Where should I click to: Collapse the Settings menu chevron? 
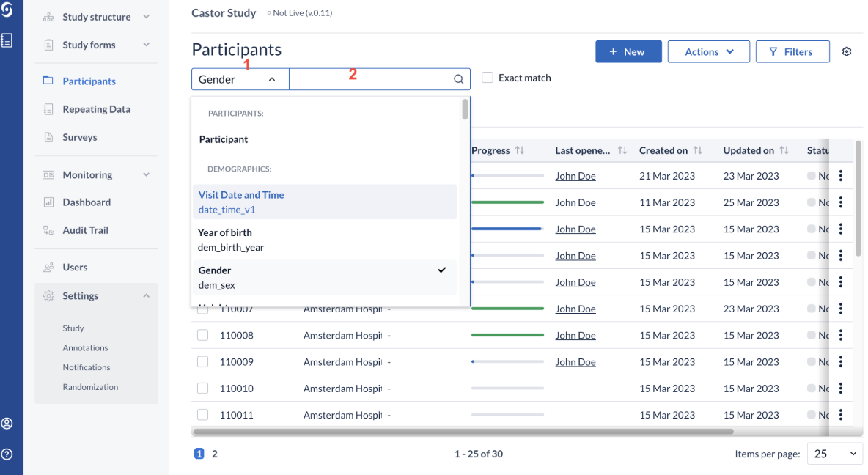tap(146, 296)
